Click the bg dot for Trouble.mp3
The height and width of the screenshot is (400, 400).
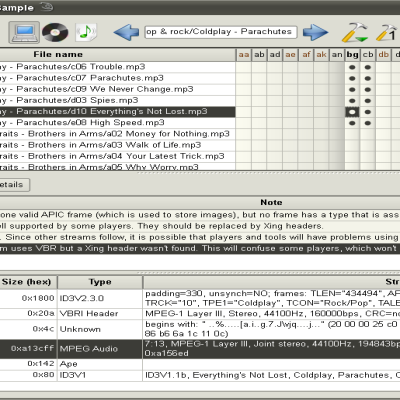[352, 67]
